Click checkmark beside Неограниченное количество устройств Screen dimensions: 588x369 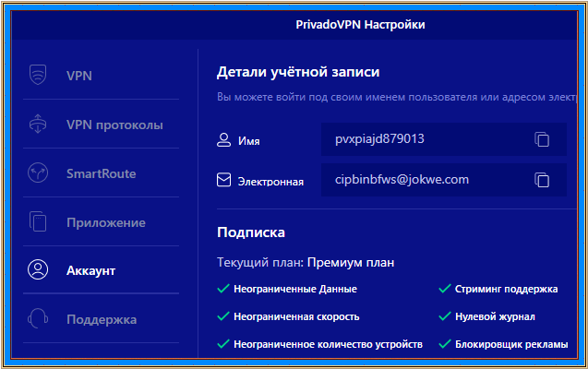click(x=223, y=343)
